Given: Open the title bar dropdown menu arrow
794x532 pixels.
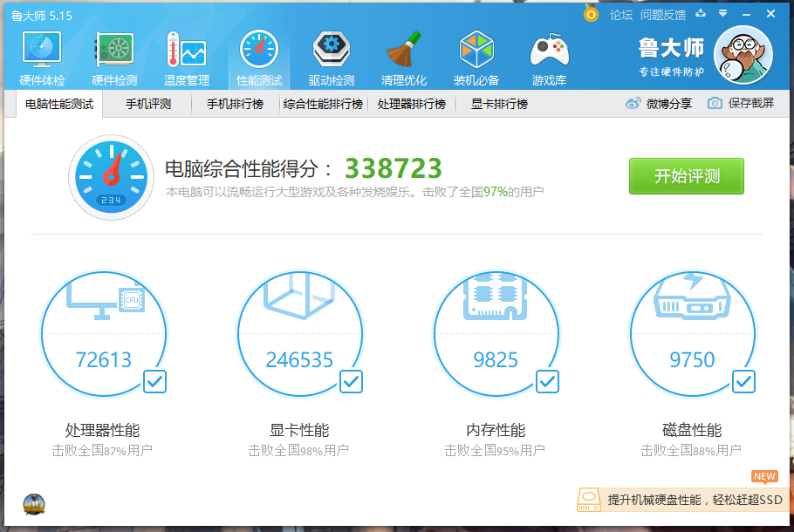Looking at the screenshot, I should (x=723, y=14).
